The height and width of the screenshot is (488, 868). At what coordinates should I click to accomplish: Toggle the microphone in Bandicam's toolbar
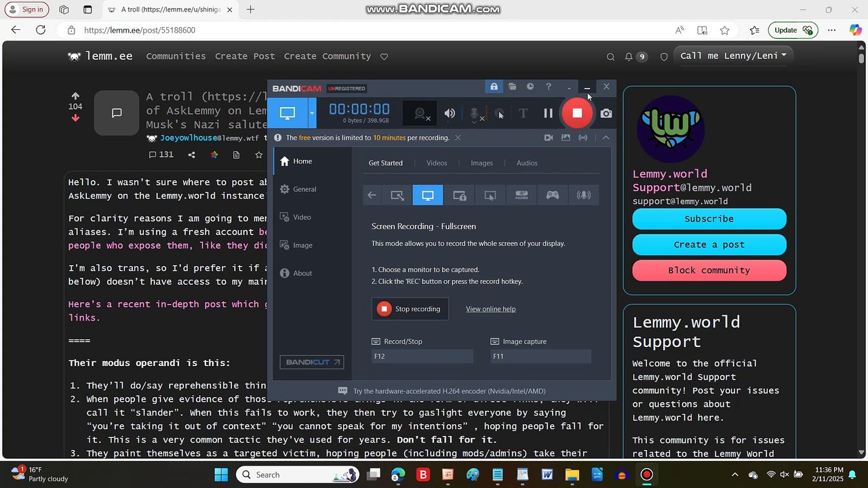(475, 114)
